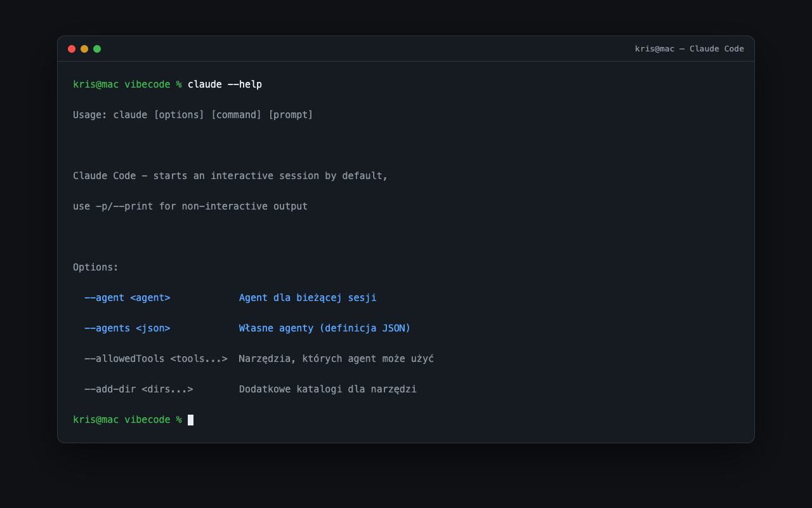Click the 'Options:' heading
812x508 pixels.
(96, 267)
